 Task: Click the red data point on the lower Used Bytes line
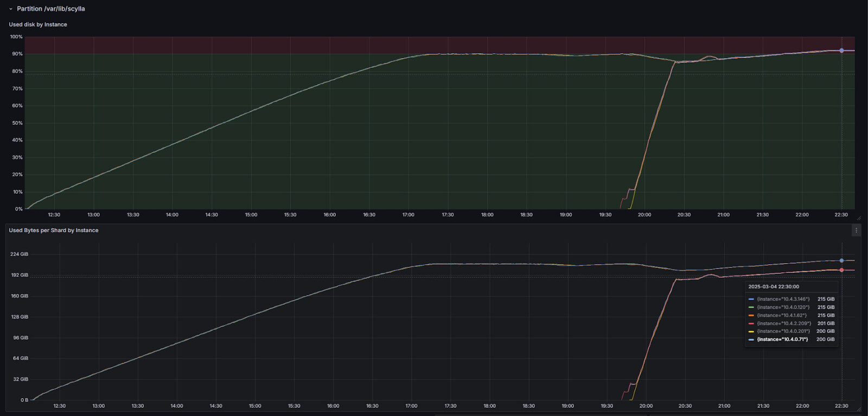[842, 270]
